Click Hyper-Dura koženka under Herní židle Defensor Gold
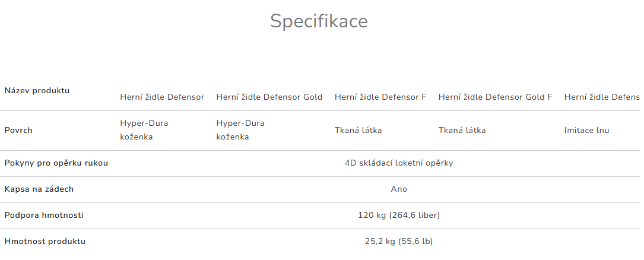 pos(240,130)
